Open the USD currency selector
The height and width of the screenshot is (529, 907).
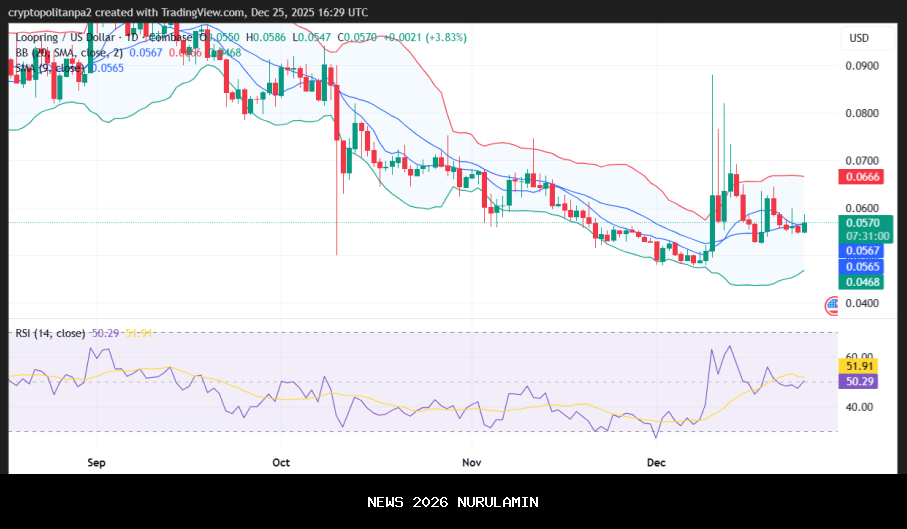[x=859, y=38]
